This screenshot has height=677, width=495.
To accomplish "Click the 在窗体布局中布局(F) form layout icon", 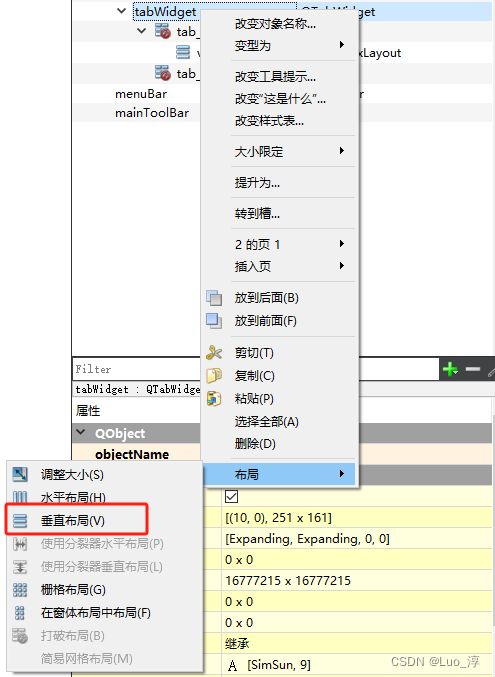I will click(x=20, y=612).
